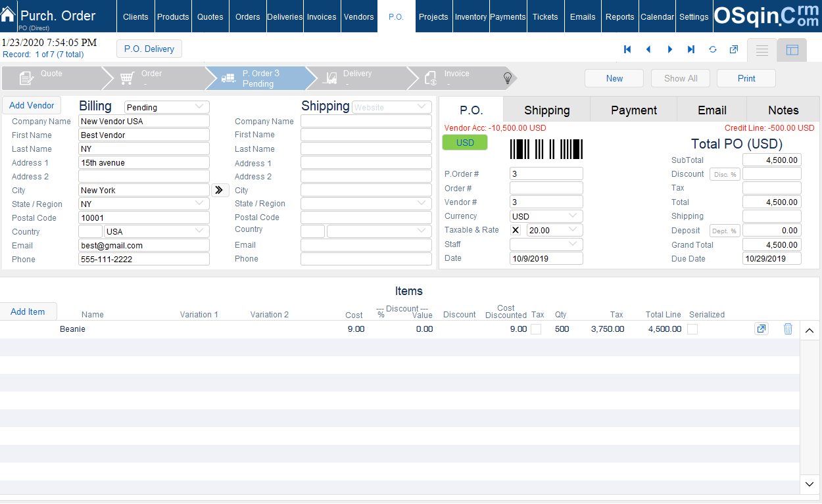Switch to form view layout
This screenshot has width=822, height=504.
(x=792, y=50)
